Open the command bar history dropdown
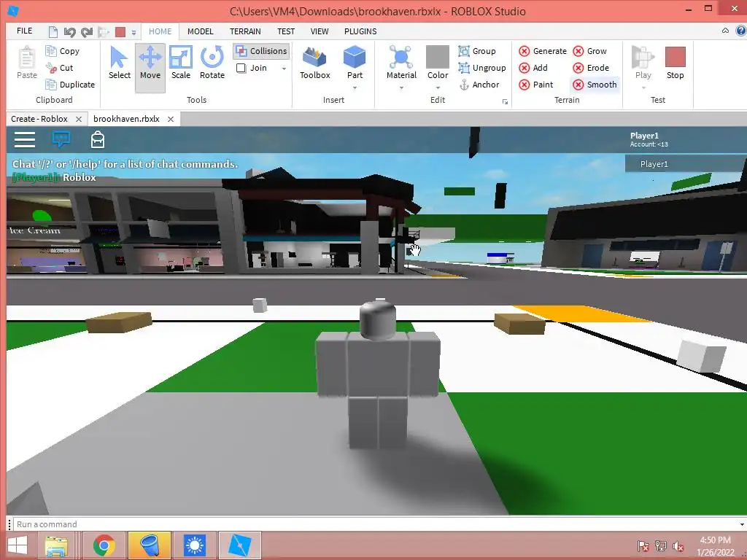Viewport: 747px width, 560px height. click(x=742, y=524)
